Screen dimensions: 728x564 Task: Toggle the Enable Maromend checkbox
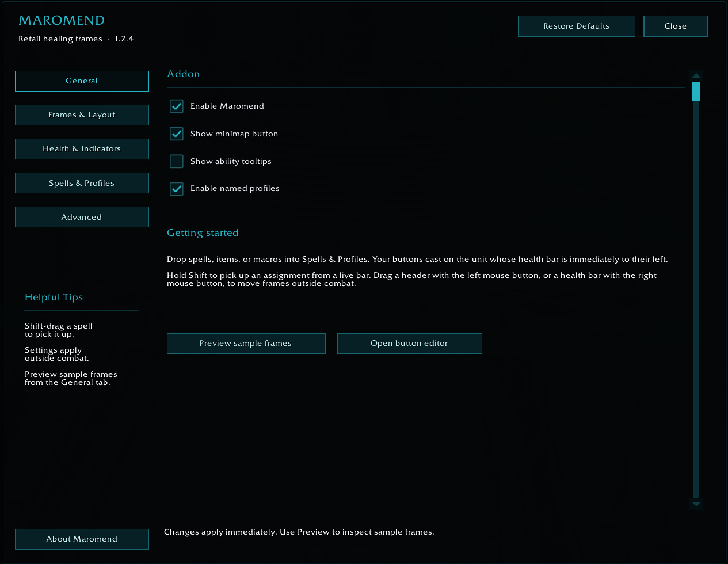pyautogui.click(x=177, y=106)
